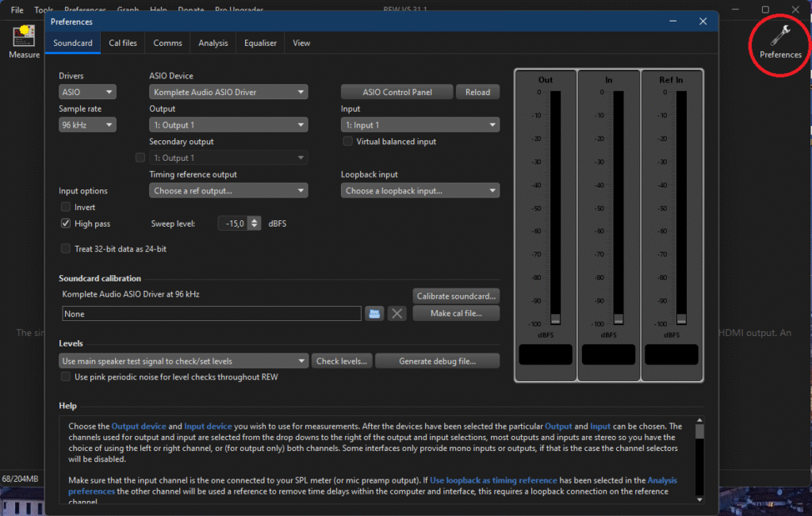The height and width of the screenshot is (516, 812).
Task: Expand the Sample rate 96 kHz dropdown
Action: tap(87, 125)
